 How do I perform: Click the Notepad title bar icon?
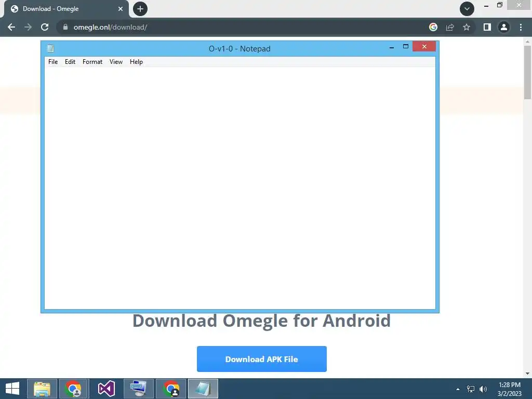[x=50, y=48]
